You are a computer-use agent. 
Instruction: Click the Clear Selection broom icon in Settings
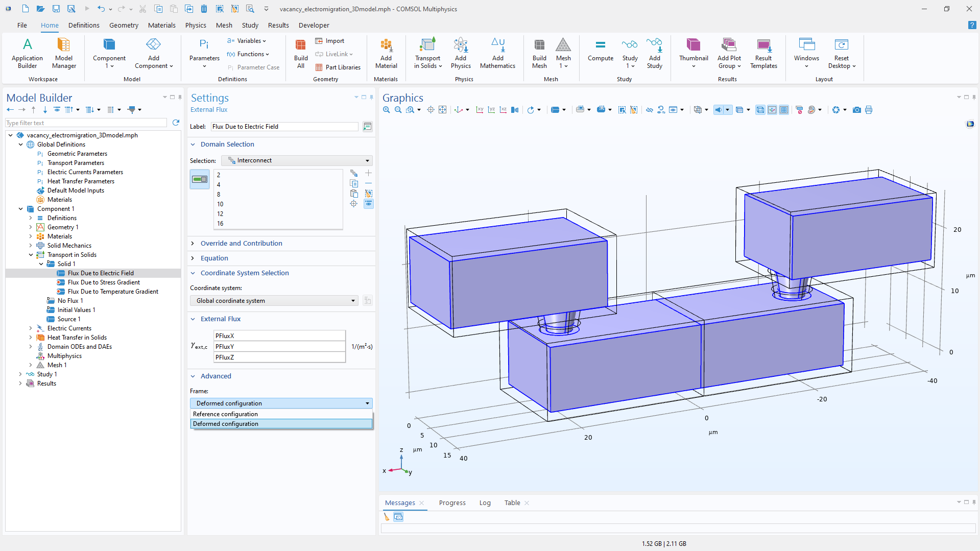pyautogui.click(x=368, y=194)
